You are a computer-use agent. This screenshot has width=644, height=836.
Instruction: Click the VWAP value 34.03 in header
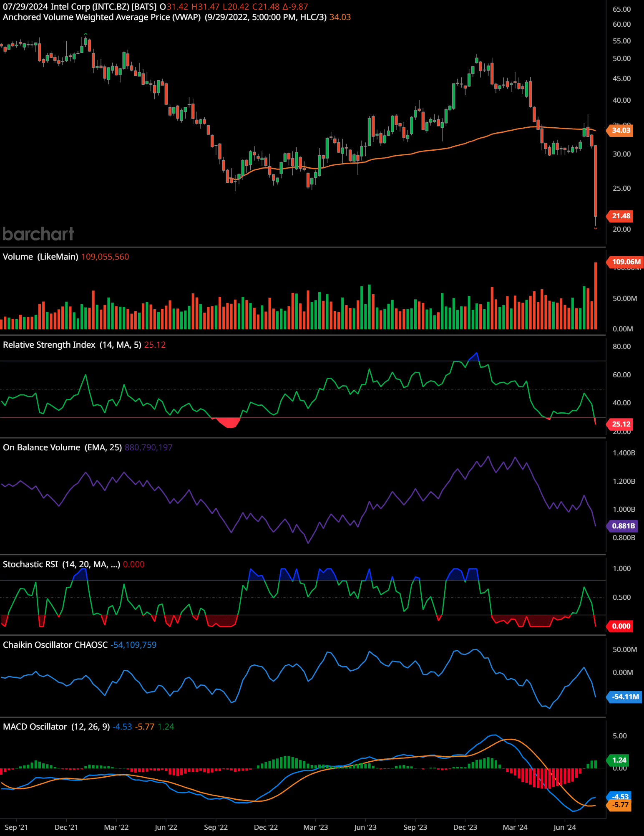point(340,17)
